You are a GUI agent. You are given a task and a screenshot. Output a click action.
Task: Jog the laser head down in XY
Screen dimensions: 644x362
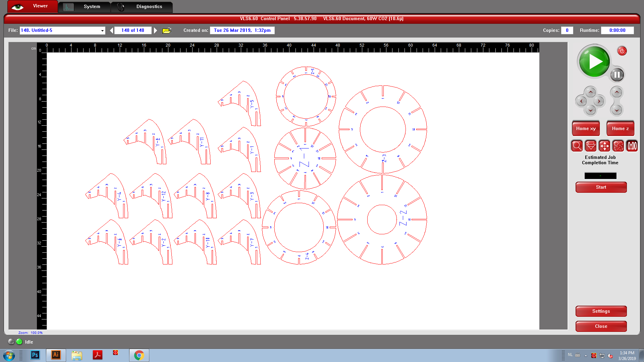click(590, 110)
